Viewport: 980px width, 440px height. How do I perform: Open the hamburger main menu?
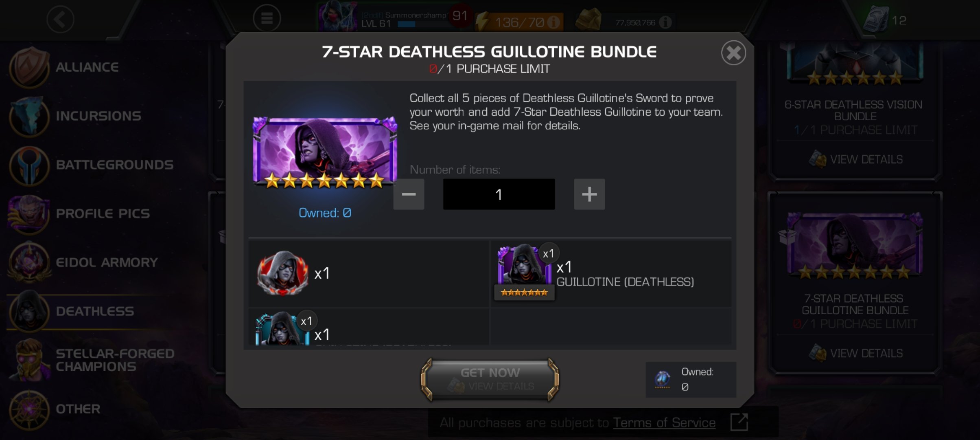(x=267, y=18)
